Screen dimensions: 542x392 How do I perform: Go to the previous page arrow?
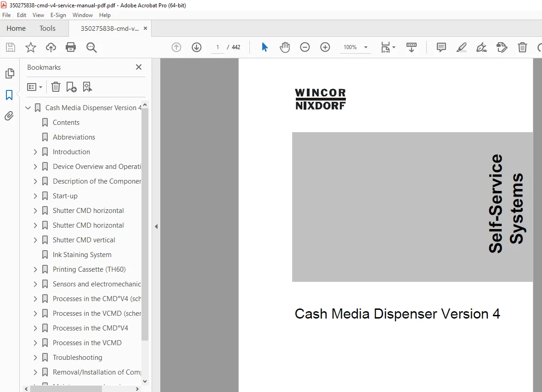(x=176, y=47)
